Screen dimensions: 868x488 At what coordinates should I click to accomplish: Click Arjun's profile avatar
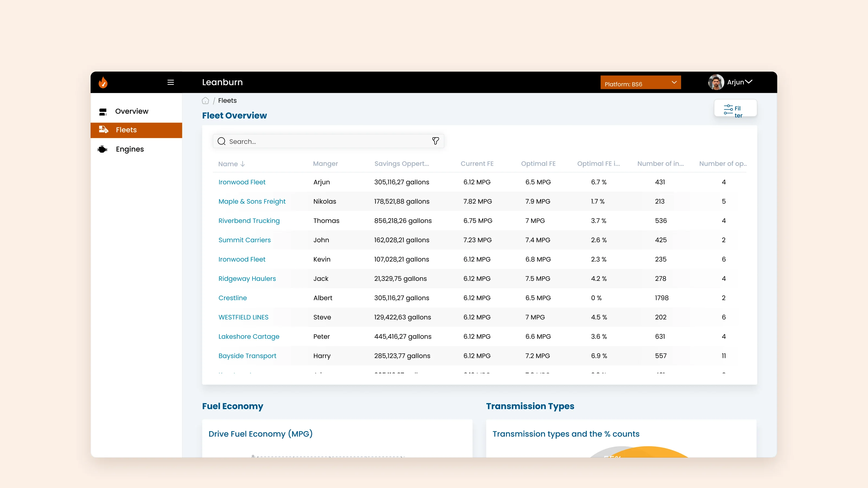click(716, 82)
